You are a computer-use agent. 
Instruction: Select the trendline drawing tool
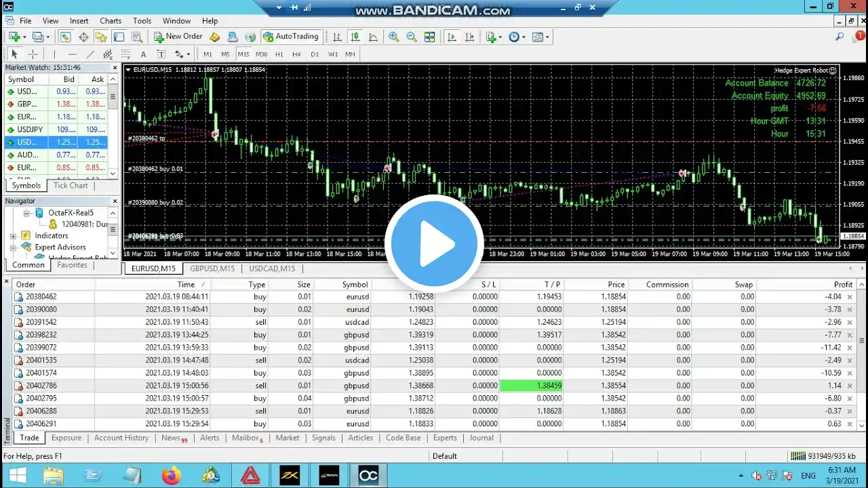[x=90, y=54]
